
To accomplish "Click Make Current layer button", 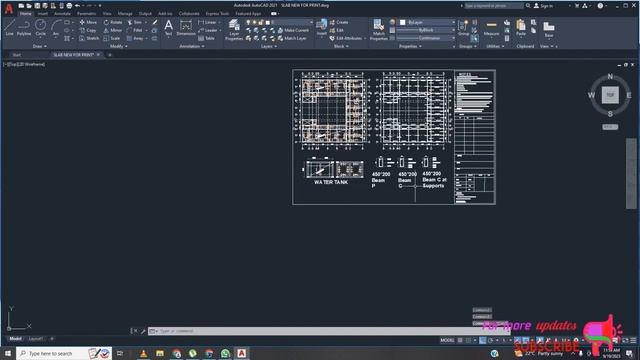I will pos(293,30).
